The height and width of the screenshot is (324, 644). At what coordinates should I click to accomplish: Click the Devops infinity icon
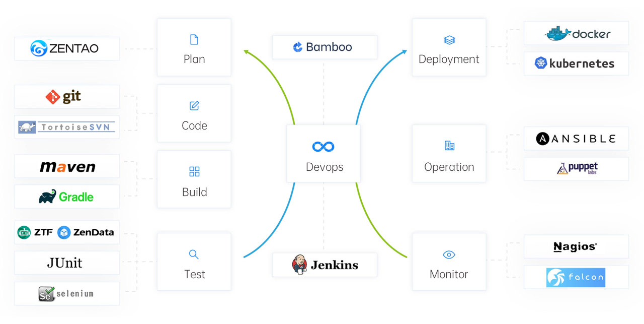pyautogui.click(x=323, y=147)
